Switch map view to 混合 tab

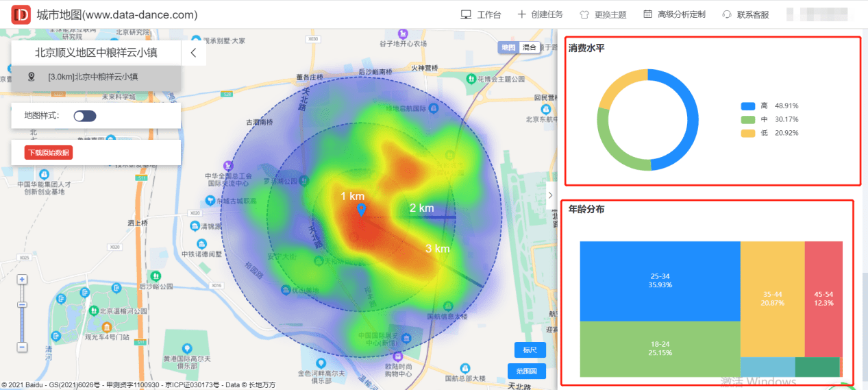(529, 47)
